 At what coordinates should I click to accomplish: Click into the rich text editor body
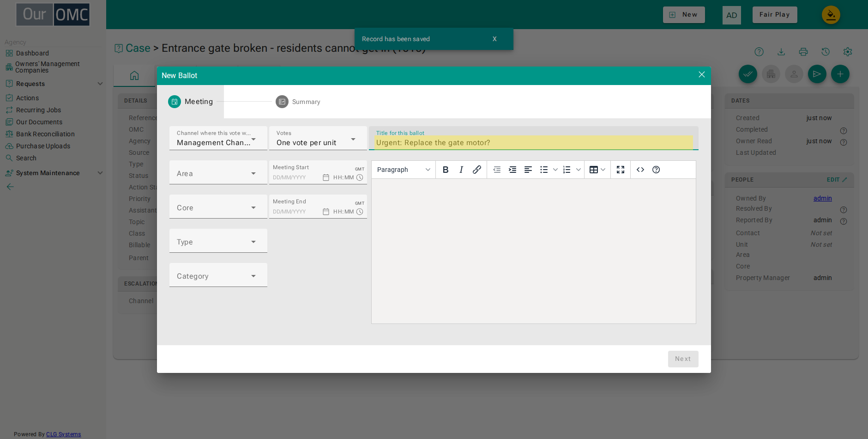click(x=534, y=251)
